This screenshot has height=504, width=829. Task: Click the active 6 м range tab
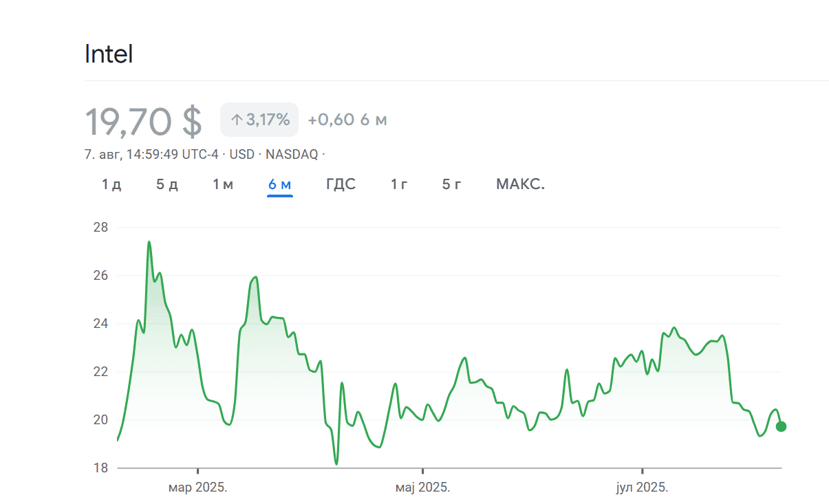(x=280, y=184)
